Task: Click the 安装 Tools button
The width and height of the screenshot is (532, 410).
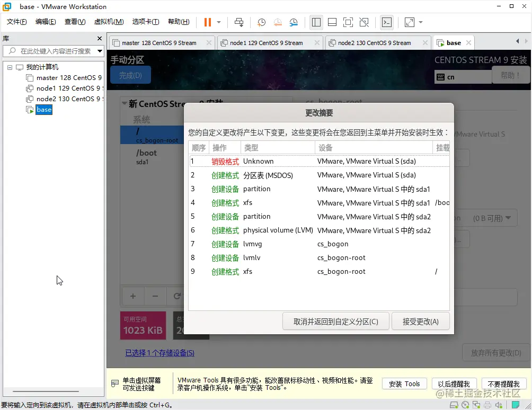Action: [404, 384]
